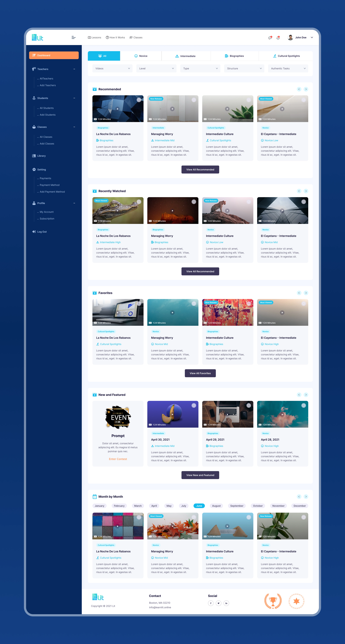Click the trophy badge in footer
Viewport: 345px width, 644px height.
273,601
